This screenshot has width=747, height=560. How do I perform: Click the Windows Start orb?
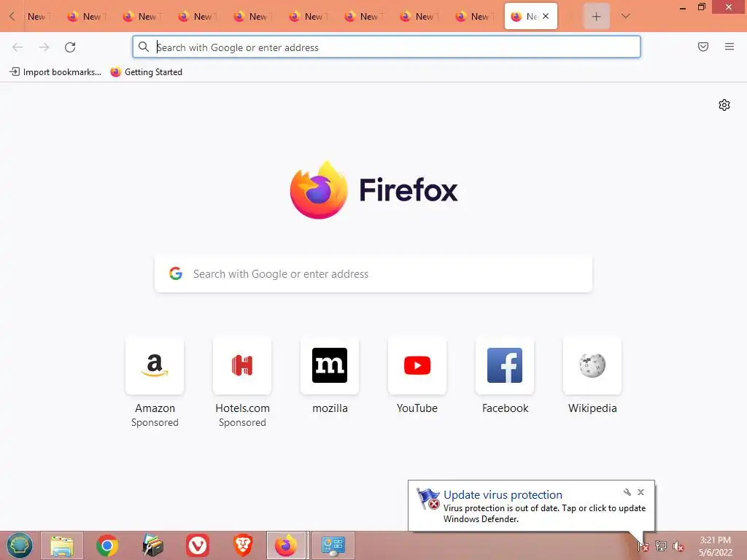(x=20, y=545)
